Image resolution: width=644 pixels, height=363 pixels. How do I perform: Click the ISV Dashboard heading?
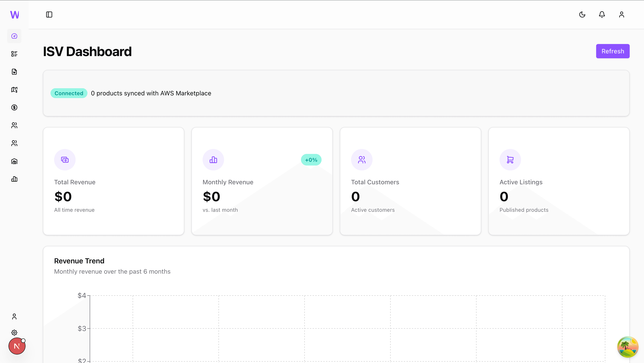coord(87,51)
